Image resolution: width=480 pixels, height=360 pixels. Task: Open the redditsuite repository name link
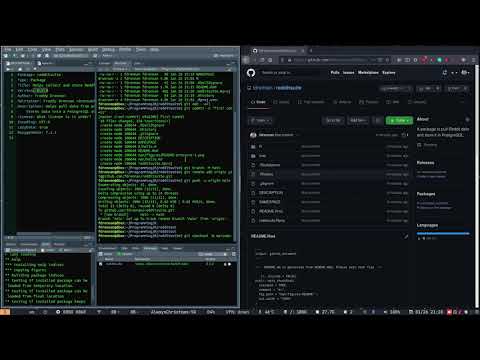pyautogui.click(x=288, y=88)
